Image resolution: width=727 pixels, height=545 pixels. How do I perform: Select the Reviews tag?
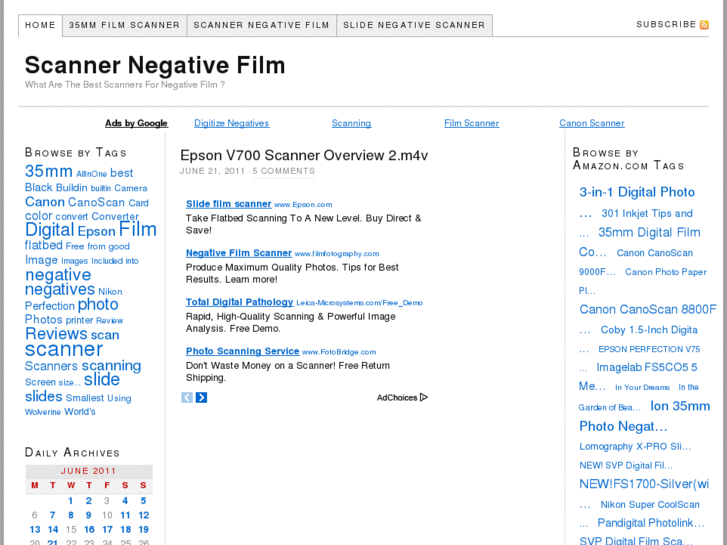point(56,333)
